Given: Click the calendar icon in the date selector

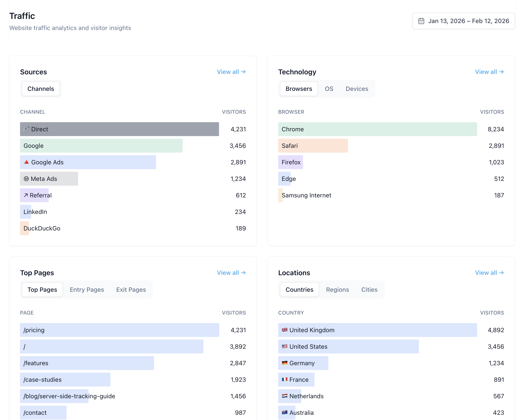Looking at the screenshot, I should pos(421,21).
